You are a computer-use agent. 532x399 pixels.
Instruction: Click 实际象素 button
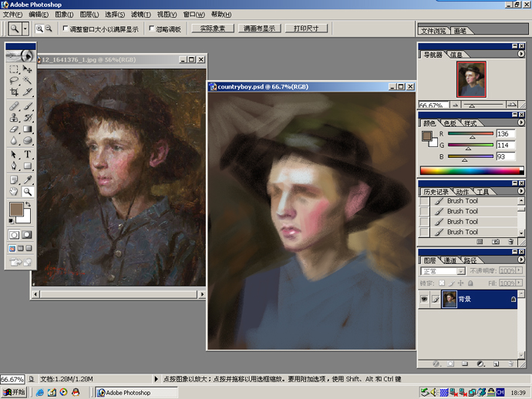[x=213, y=28]
